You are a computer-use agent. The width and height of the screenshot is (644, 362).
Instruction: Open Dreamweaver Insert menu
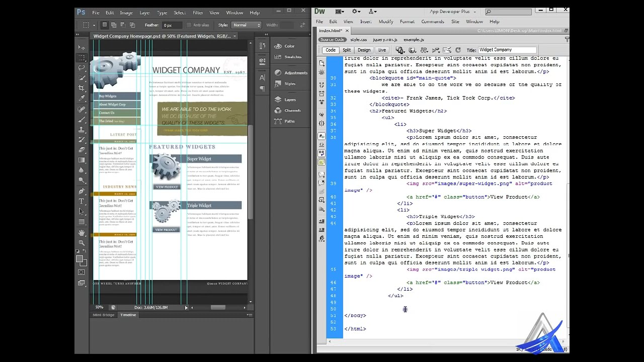(366, 22)
